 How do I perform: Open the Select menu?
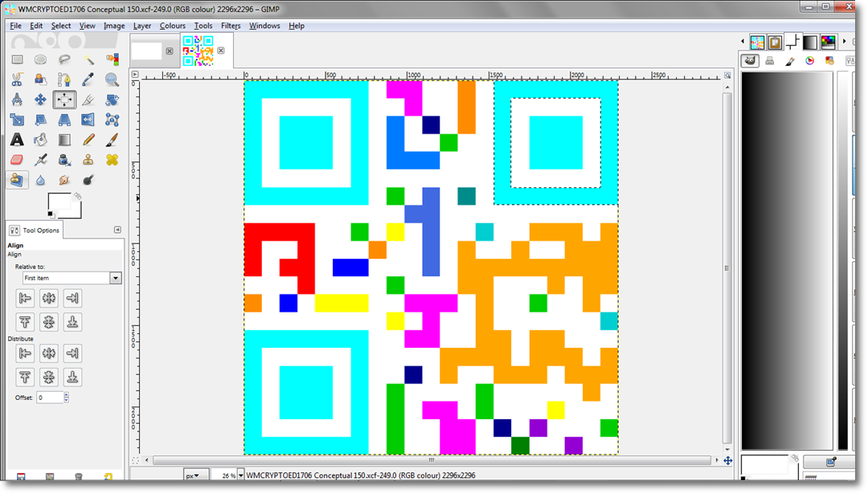[61, 26]
